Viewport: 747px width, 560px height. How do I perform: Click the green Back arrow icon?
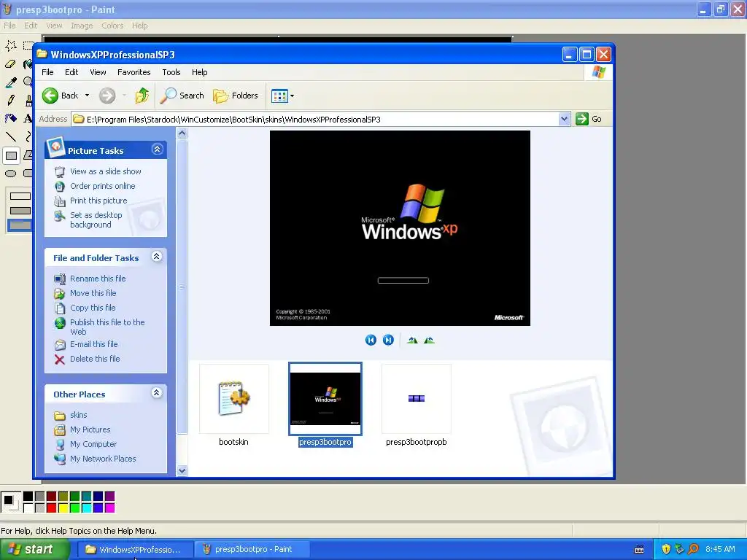click(50, 96)
